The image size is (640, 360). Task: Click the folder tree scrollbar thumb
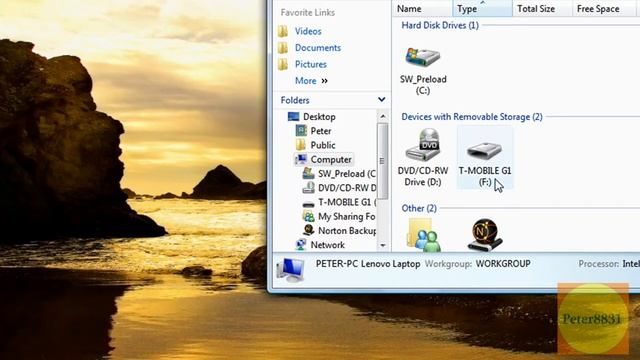[382, 161]
